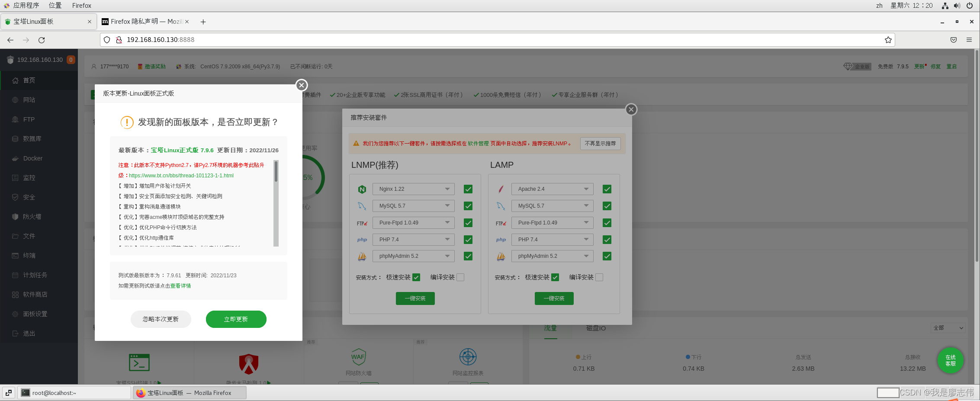Viewport: 980px width, 401px height.
Task: Click the 不再显示推荐 button
Action: click(x=601, y=144)
